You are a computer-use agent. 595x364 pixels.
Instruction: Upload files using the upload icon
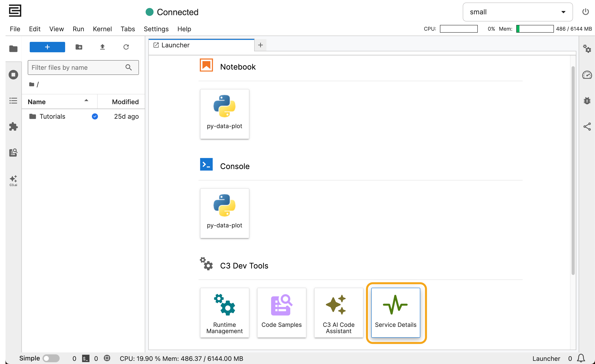tap(102, 47)
